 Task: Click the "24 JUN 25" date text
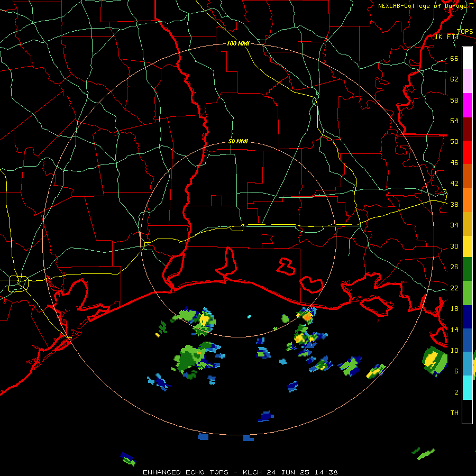(288, 472)
